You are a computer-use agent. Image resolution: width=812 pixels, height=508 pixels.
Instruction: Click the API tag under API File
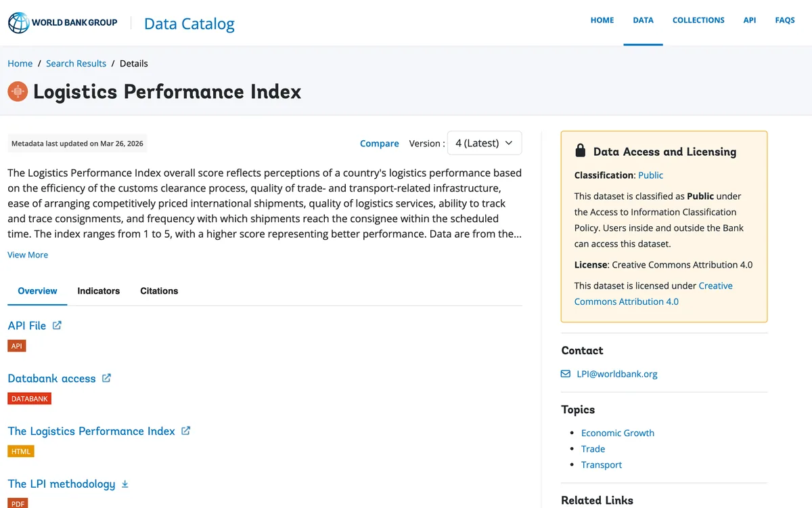tap(17, 345)
